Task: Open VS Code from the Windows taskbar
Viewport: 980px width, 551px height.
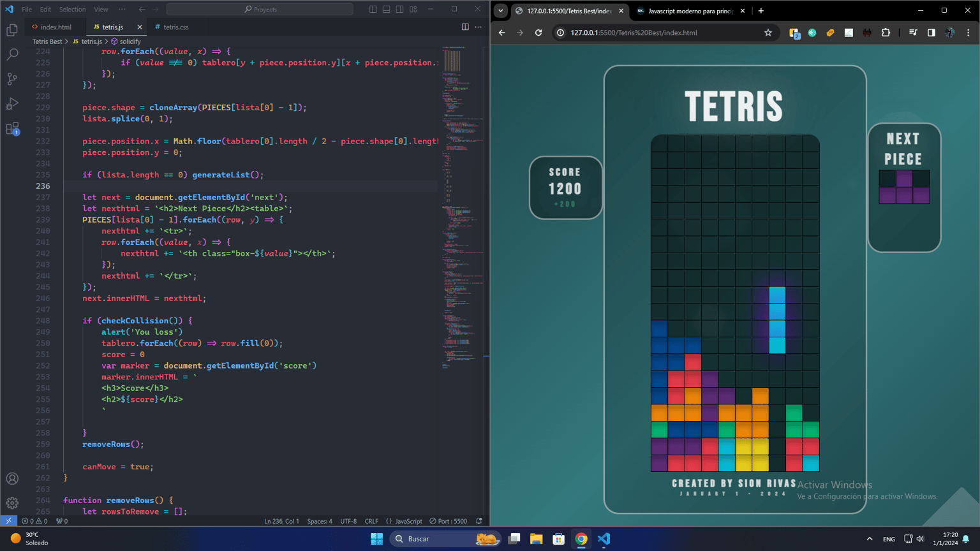Action: pyautogui.click(x=604, y=539)
